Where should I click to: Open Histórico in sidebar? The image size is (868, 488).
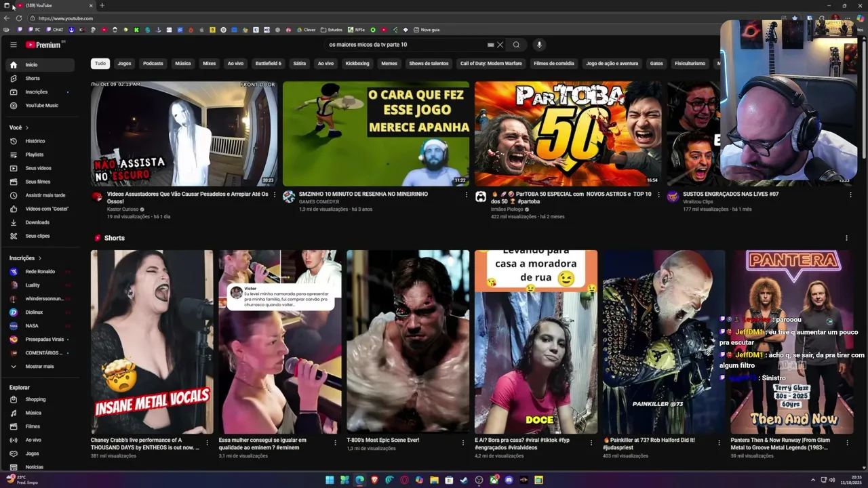coord(41,141)
